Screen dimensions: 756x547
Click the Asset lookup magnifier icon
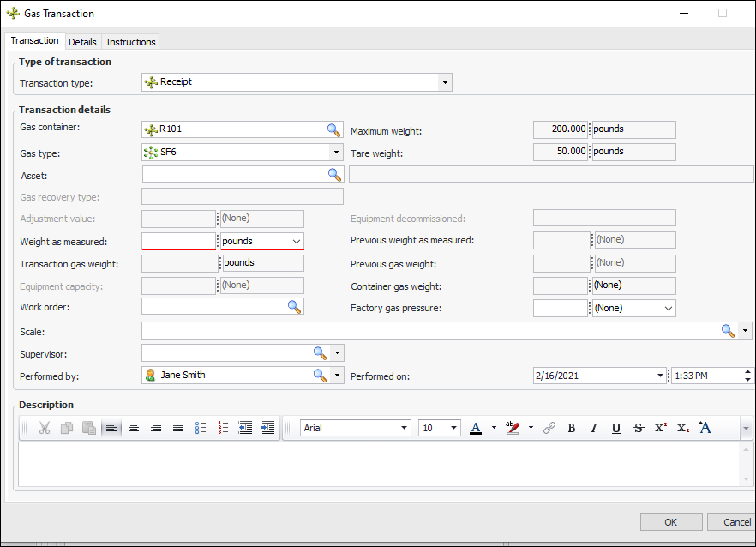(x=333, y=174)
